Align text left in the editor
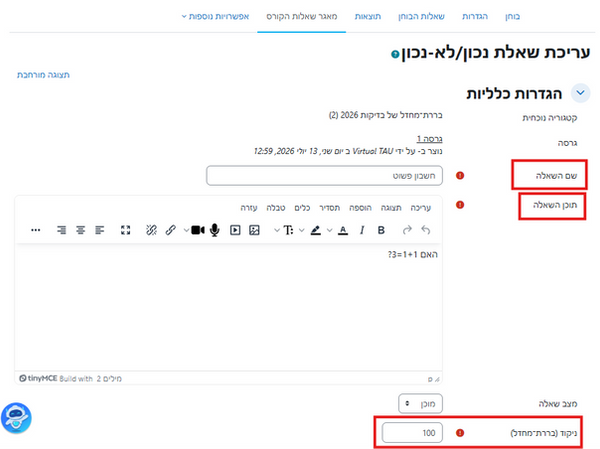Image resolution: width=600 pixels, height=449 pixels. click(x=99, y=230)
